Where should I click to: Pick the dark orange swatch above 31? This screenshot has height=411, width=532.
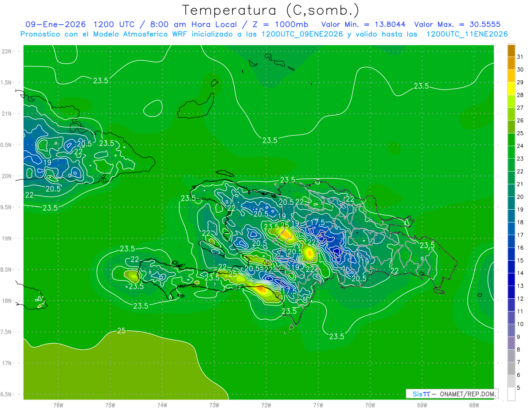(x=511, y=51)
